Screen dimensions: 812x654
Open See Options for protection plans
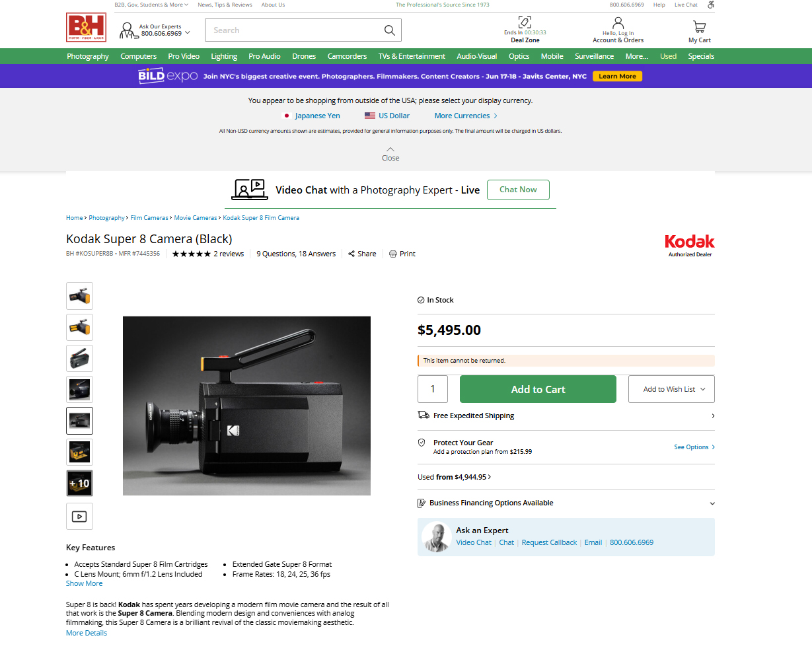(694, 447)
